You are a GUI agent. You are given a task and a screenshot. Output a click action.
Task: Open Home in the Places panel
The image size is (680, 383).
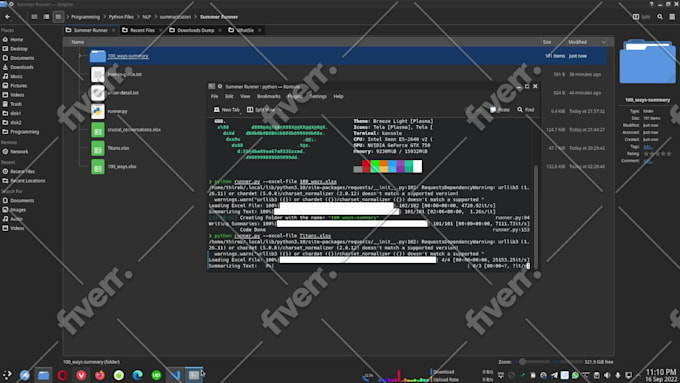(x=13, y=39)
